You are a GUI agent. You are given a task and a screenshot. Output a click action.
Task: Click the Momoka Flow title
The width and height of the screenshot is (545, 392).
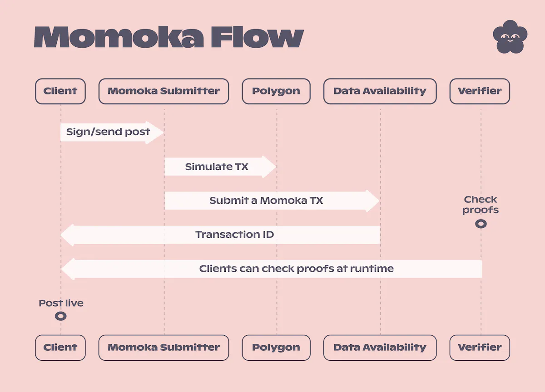(x=169, y=37)
